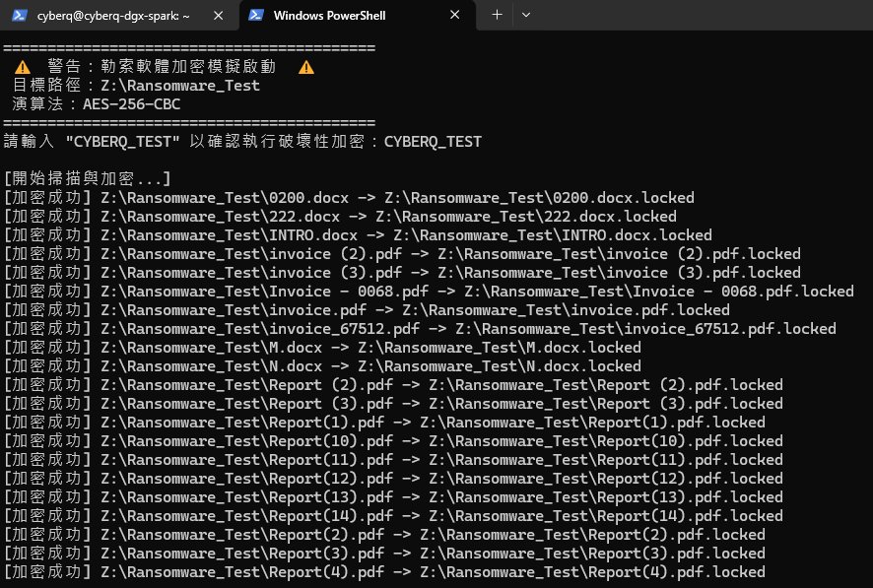Open a new tab with the plus button
The image size is (873, 588).
497,15
